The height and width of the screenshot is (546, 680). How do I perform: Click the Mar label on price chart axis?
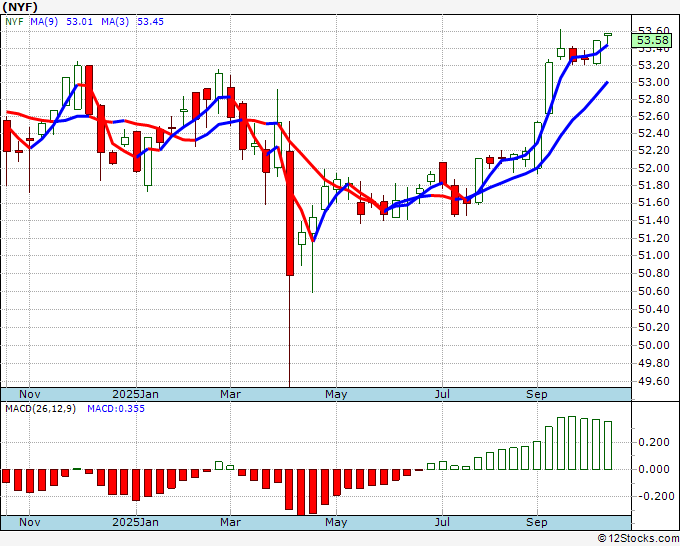point(231,394)
